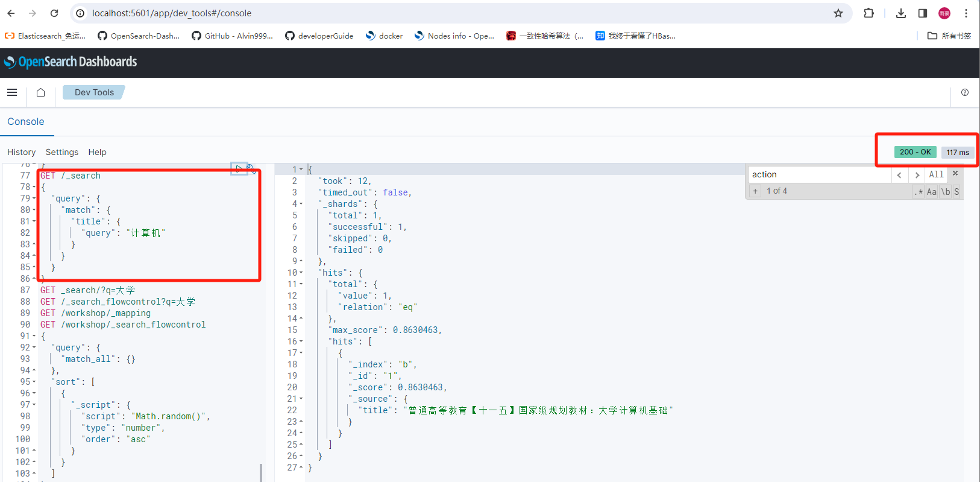
Task: Collapse the query block on editor line 79
Action: [34, 198]
